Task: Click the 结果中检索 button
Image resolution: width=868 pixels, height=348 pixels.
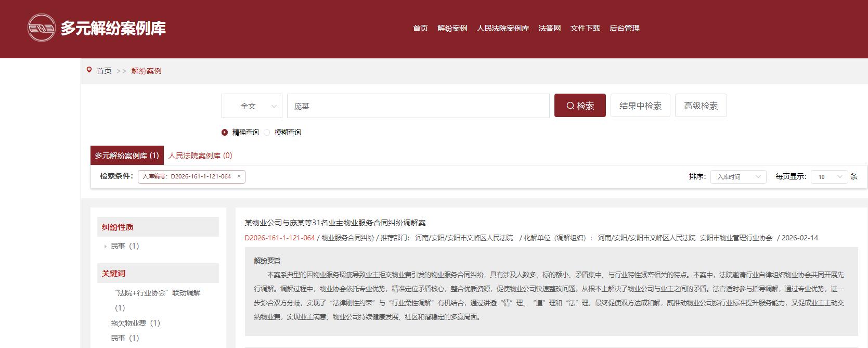Action: coord(640,106)
